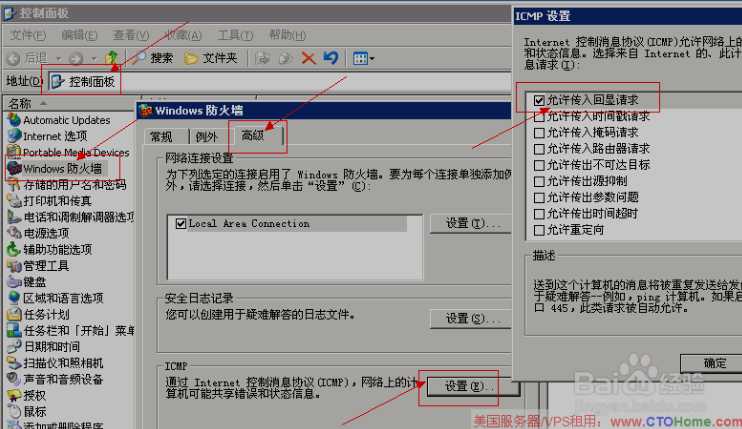Open the 查看(V) menu
Image resolution: width=742 pixels, height=429 pixels.
tap(131, 35)
